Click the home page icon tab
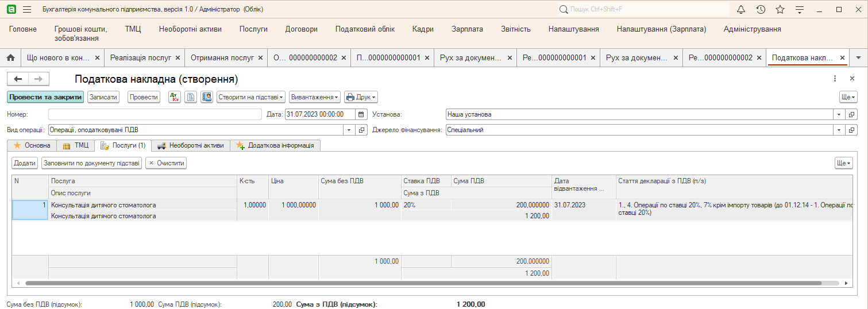This screenshot has width=868, height=309. 10,58
